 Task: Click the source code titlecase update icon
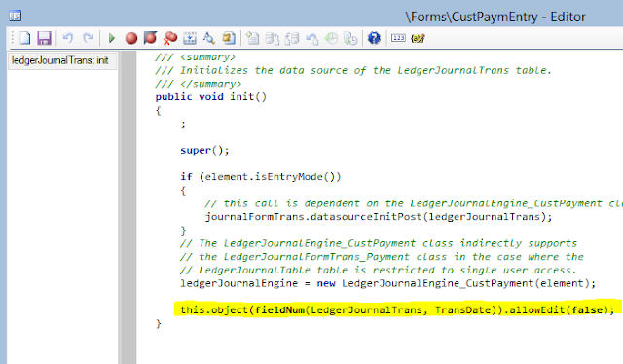pyautogui.click(x=418, y=38)
